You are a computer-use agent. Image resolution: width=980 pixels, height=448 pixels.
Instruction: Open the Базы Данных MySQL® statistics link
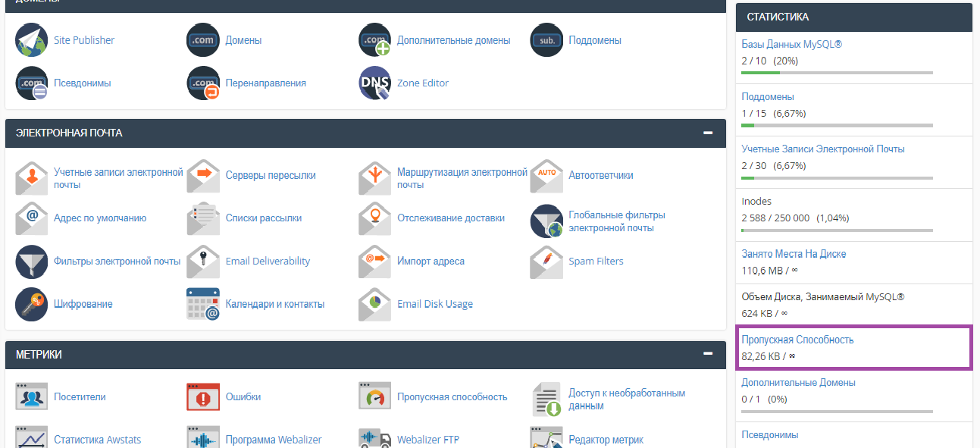tap(791, 45)
